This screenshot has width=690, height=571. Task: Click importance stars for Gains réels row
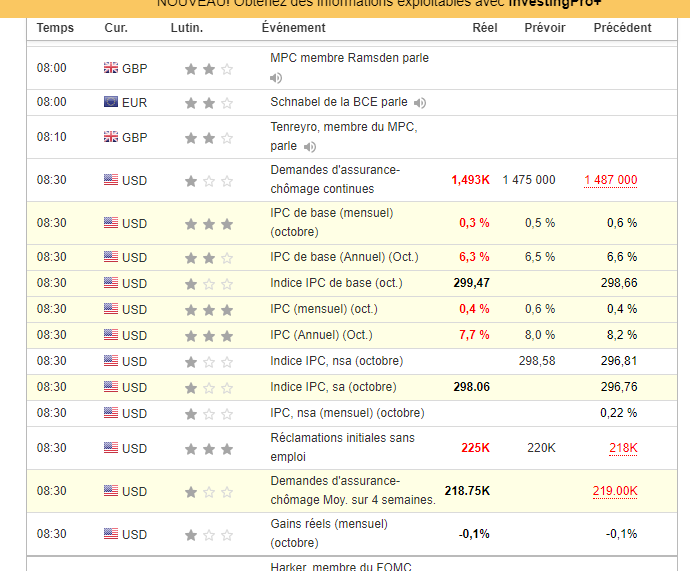pyautogui.click(x=208, y=534)
